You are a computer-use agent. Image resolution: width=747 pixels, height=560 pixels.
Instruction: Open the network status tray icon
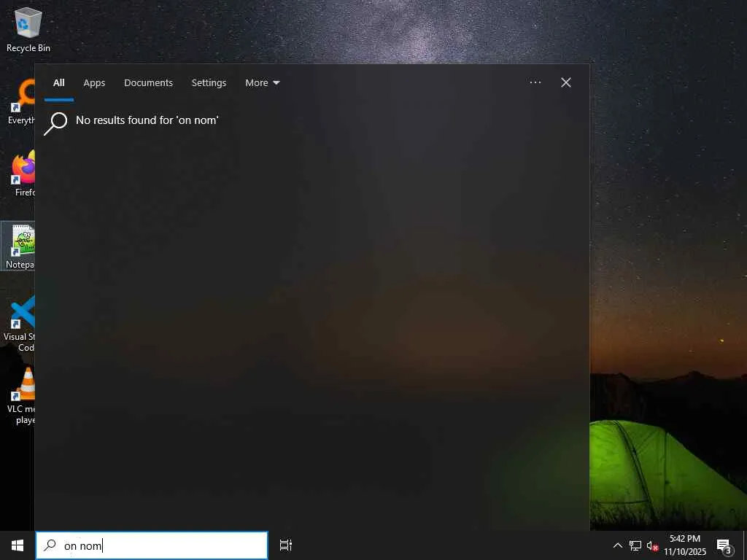pos(635,545)
